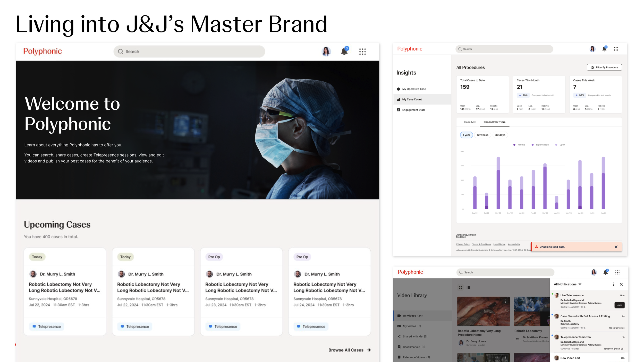This screenshot has width=644, height=362.
Task: Open Filter By Procedure dropdown
Action: tap(604, 67)
